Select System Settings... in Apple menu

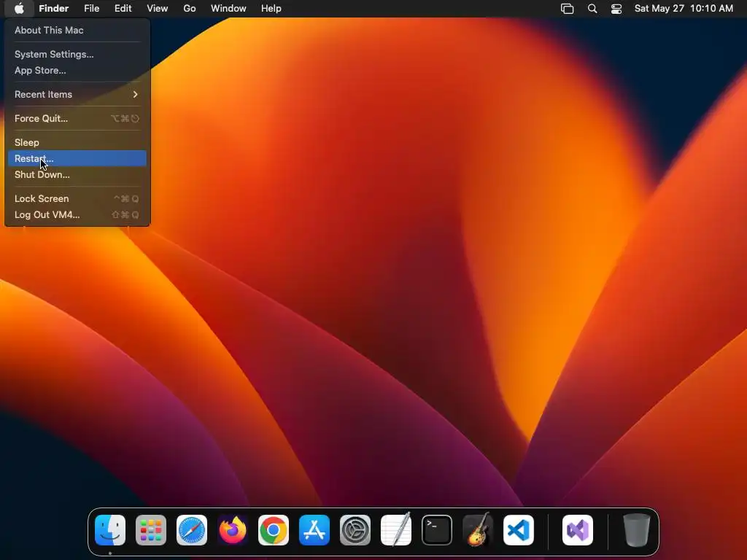(77, 54)
